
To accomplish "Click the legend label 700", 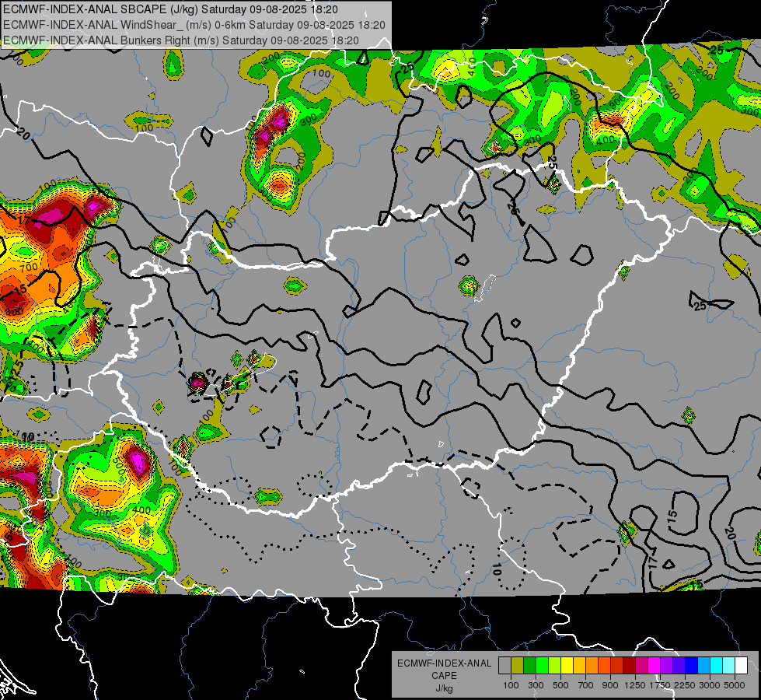I will (586, 685).
